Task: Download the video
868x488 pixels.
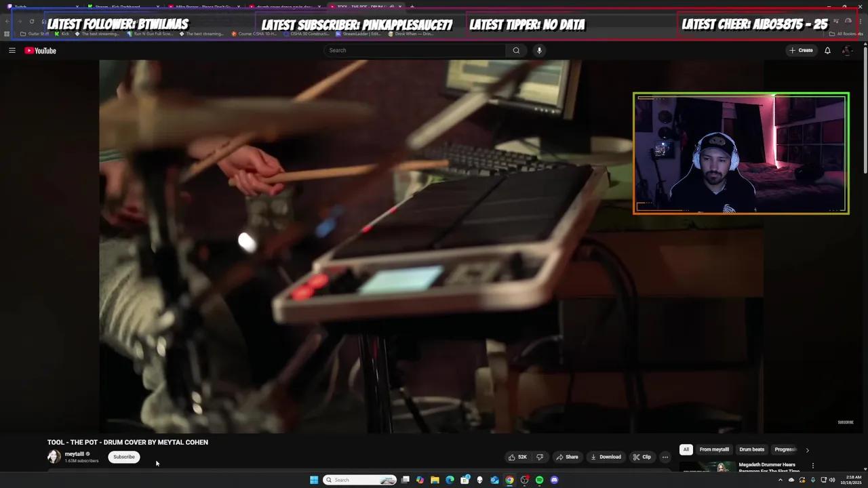Action: pyautogui.click(x=606, y=457)
